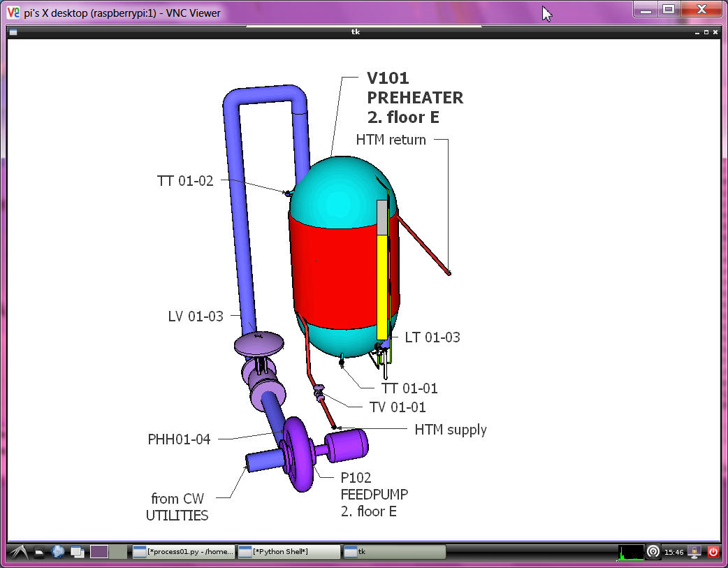
Task: Select the second gray workspace pager desktop
Action: pyautogui.click(x=118, y=552)
